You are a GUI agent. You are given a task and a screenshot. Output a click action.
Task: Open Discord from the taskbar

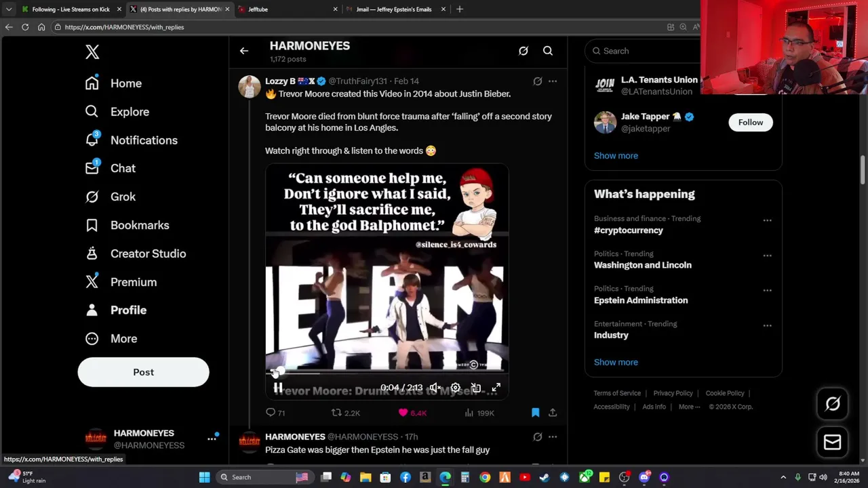point(644,477)
